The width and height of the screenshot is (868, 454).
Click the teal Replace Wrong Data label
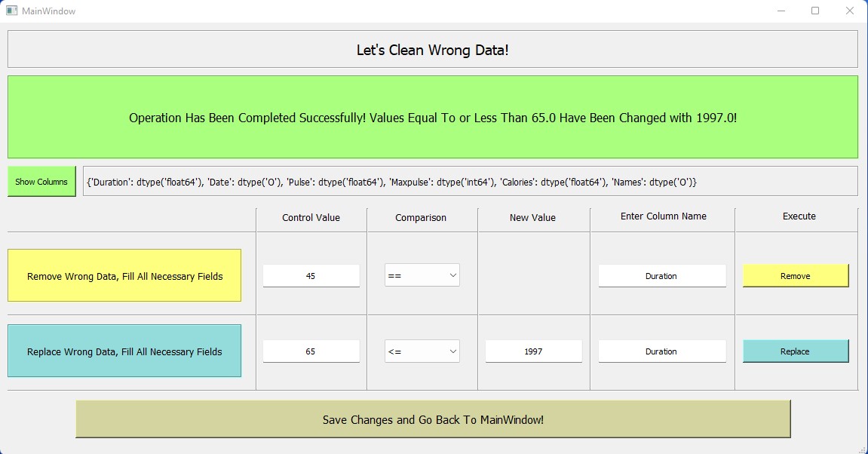click(x=124, y=351)
